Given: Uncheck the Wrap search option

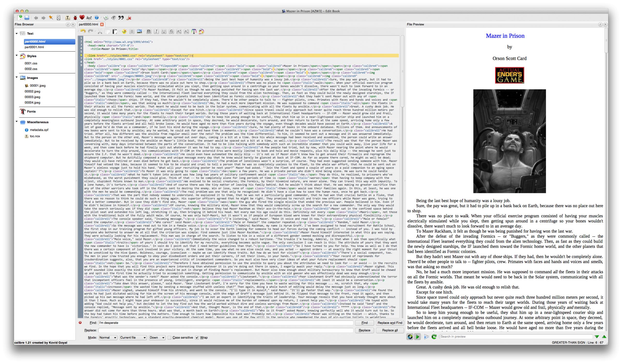Looking at the screenshot, I should 197,338.
